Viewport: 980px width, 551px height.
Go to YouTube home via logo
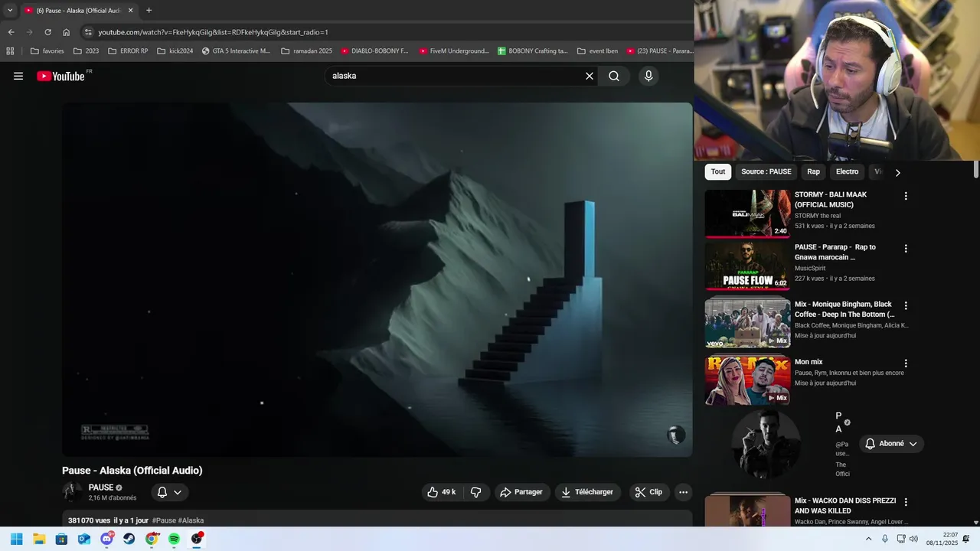pos(60,76)
